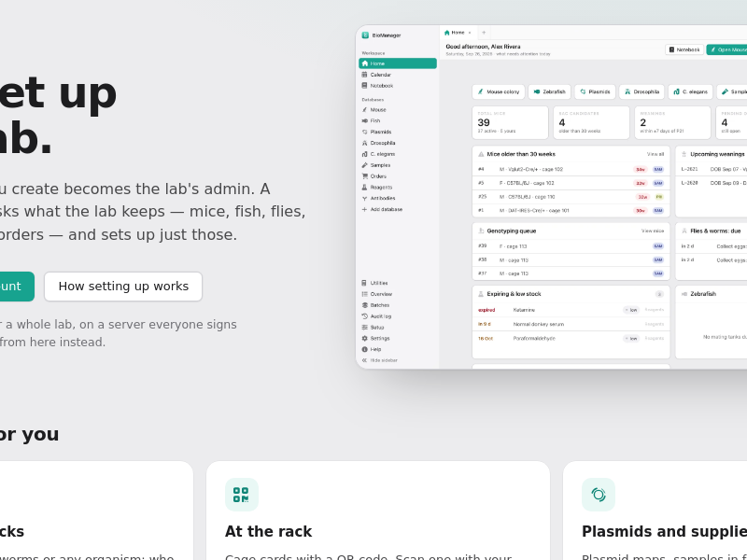Click the expired Ketamine row
Image resolution: width=747 pixels, height=560 pixels.
coord(571,310)
